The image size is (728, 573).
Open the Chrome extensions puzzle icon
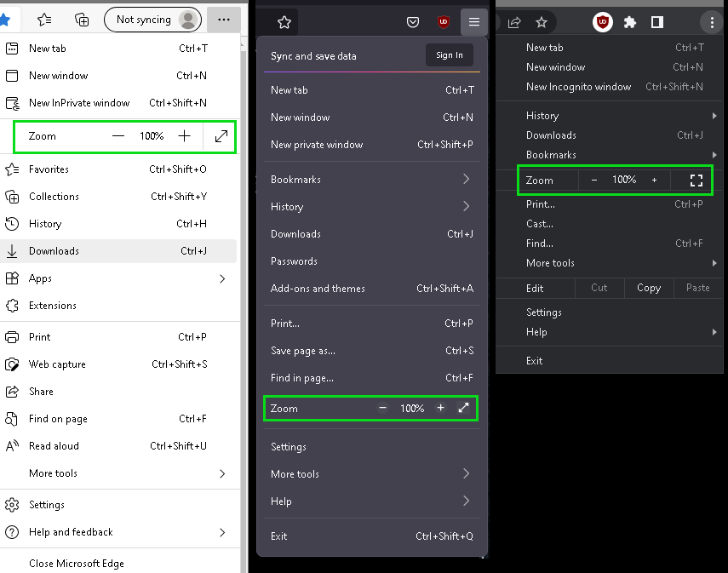coord(629,22)
